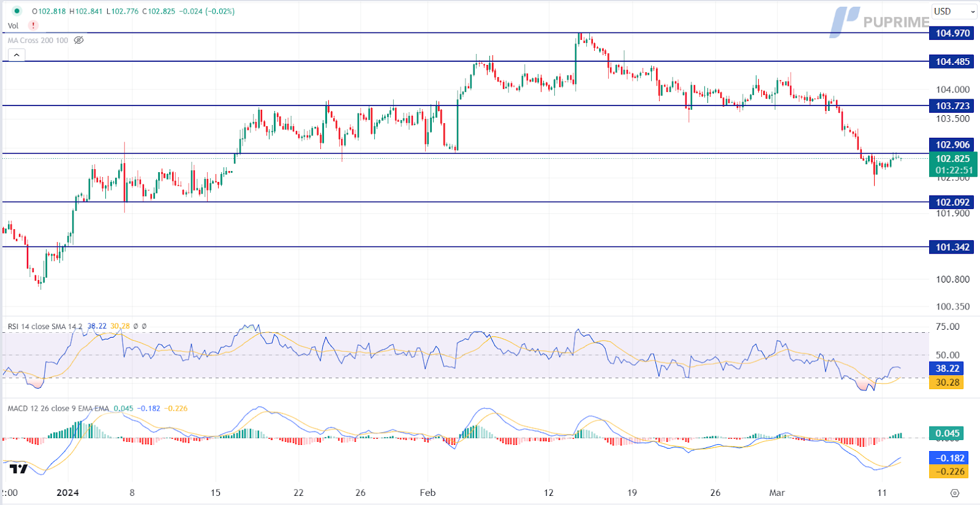Screen dimensions: 980x505
Task: Click the green market status dot
Action: pyautogui.click(x=17, y=11)
